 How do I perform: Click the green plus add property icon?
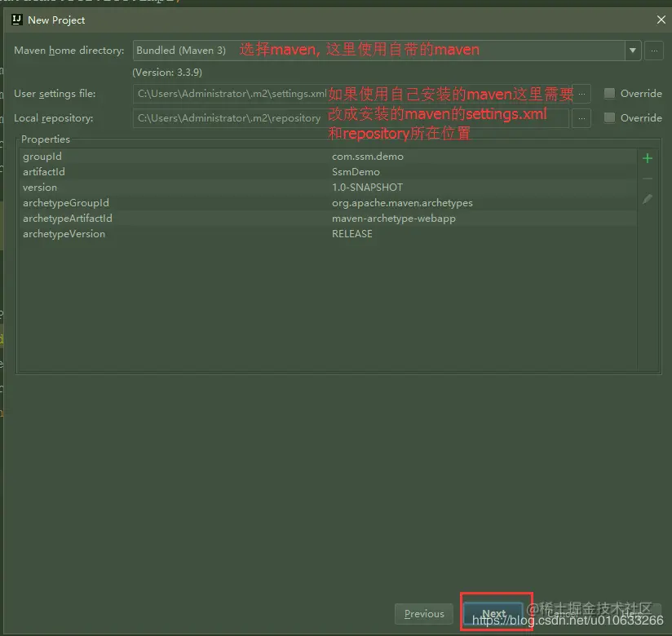[x=648, y=158]
